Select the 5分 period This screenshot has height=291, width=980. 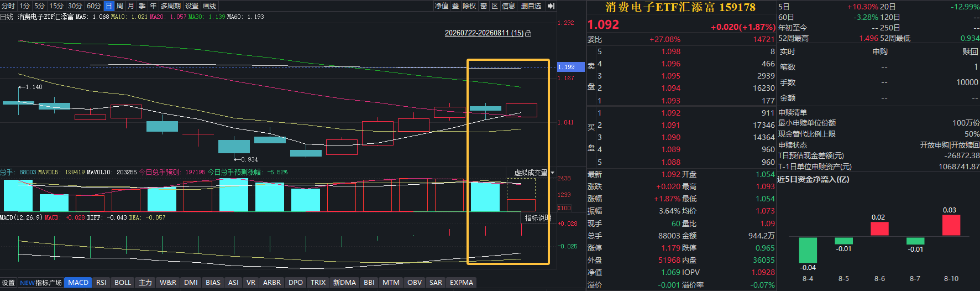[39, 6]
